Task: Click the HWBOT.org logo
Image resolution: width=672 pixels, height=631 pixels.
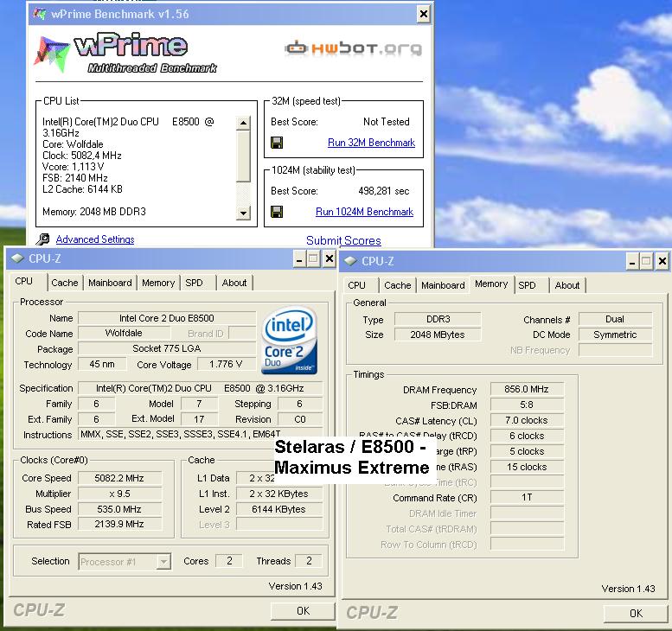Action: pyautogui.click(x=354, y=48)
